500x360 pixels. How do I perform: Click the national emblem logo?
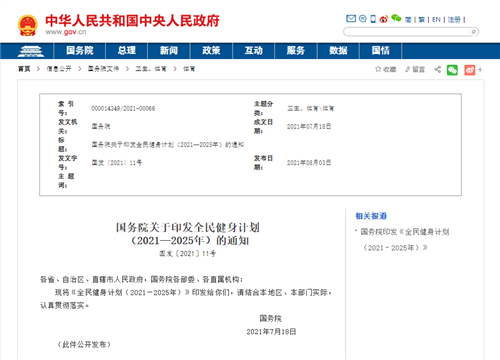pyautogui.click(x=28, y=25)
